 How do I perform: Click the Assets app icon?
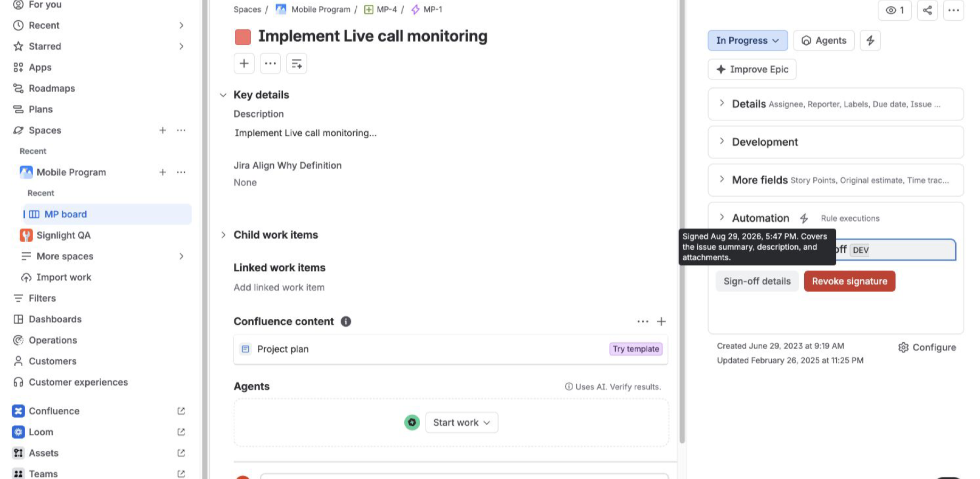click(19, 453)
